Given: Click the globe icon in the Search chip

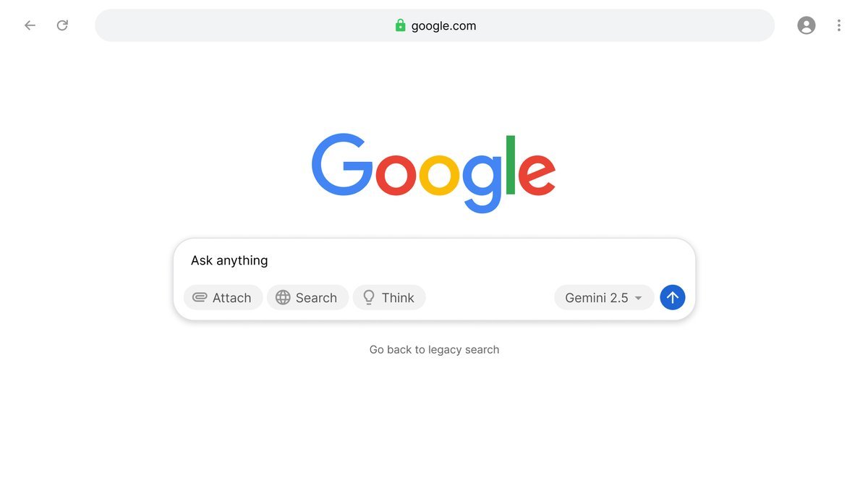Looking at the screenshot, I should [x=283, y=297].
